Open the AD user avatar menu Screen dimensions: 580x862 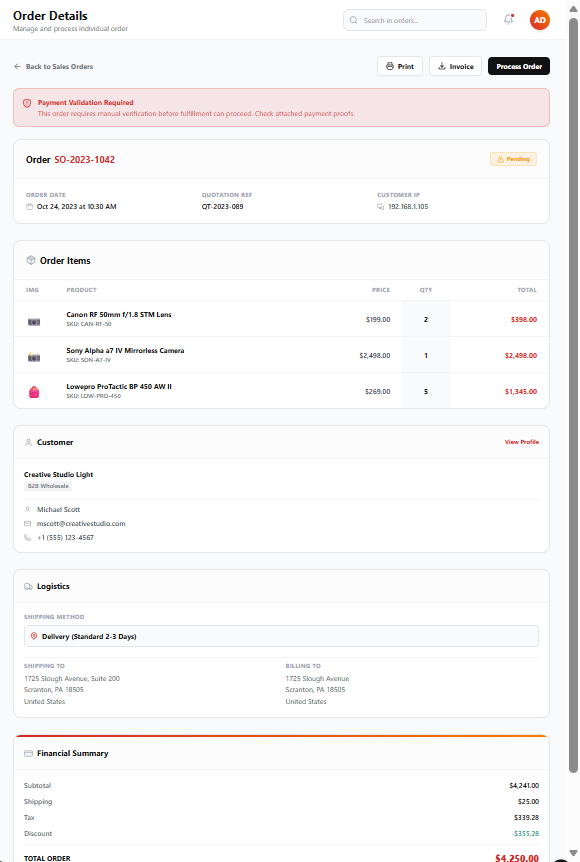click(x=539, y=20)
